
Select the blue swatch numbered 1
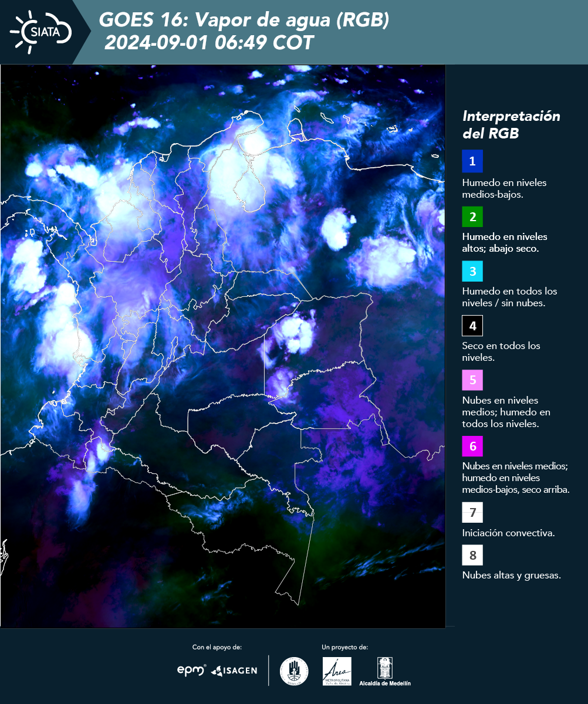472,161
